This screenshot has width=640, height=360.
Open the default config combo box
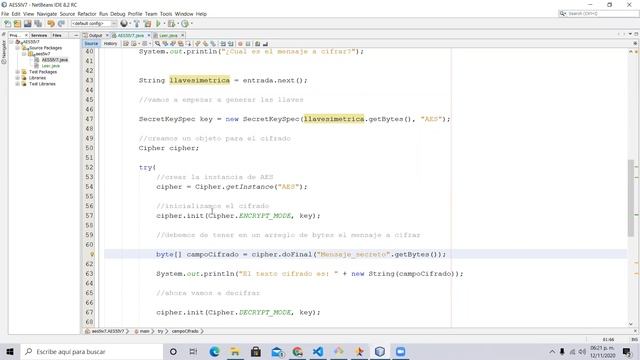tap(94, 24)
